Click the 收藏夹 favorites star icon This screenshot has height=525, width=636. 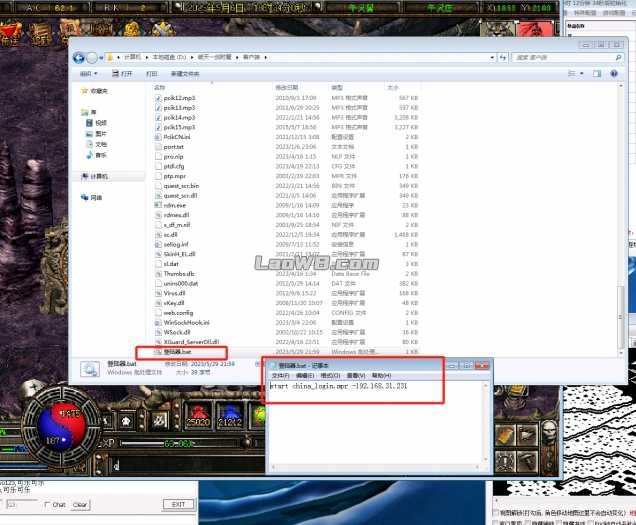[x=84, y=91]
